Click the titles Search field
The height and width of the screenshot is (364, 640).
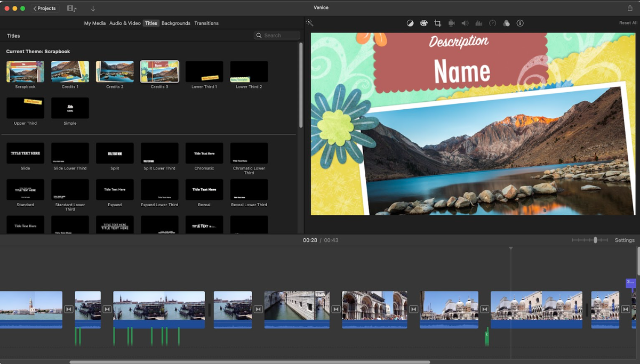point(277,36)
